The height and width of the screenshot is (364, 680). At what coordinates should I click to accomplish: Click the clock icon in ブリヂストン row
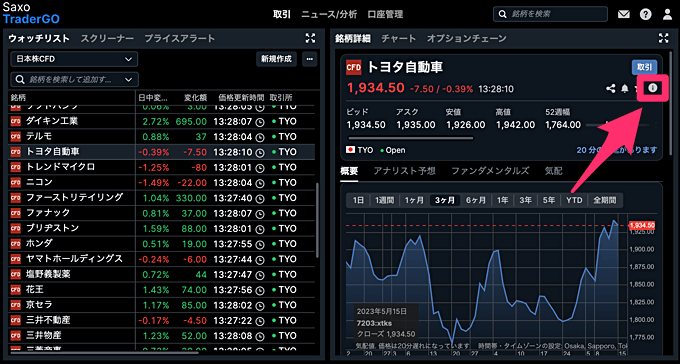tap(260, 229)
